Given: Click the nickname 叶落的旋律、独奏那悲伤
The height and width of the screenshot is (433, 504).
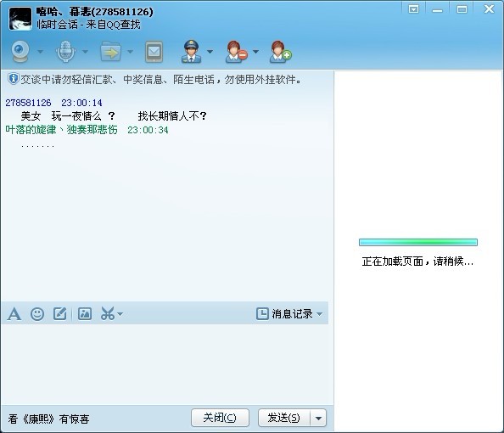Looking at the screenshot, I should [x=61, y=130].
